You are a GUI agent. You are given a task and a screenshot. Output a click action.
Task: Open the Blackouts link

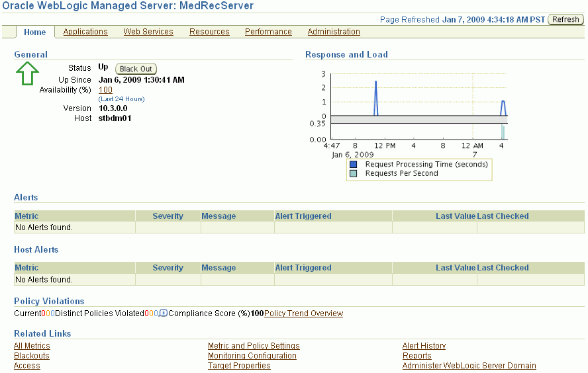coord(32,356)
